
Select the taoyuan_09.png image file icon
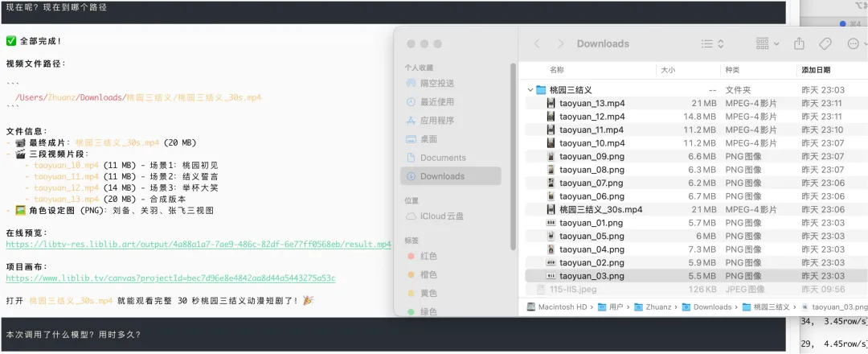click(551, 156)
